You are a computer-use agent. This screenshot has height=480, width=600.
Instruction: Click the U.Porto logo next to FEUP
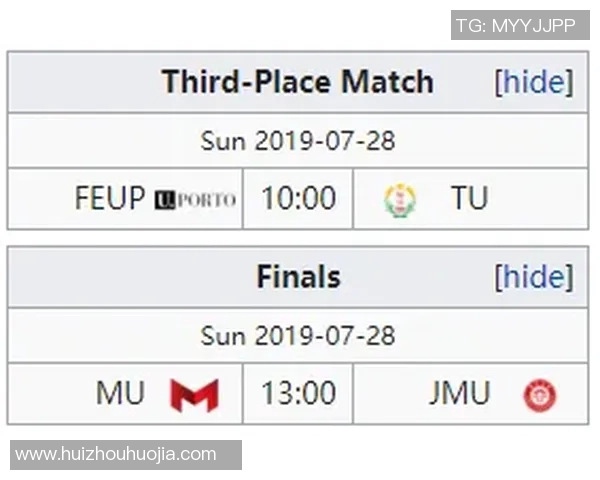[195, 199]
